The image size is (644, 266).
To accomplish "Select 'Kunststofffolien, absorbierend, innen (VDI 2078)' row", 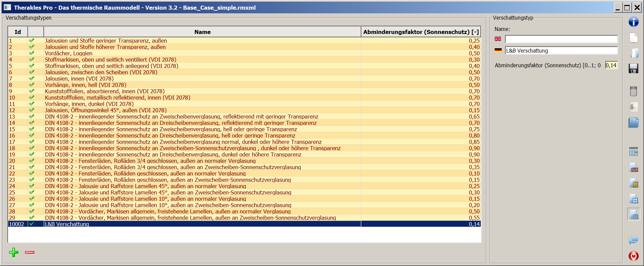I will click(244, 91).
